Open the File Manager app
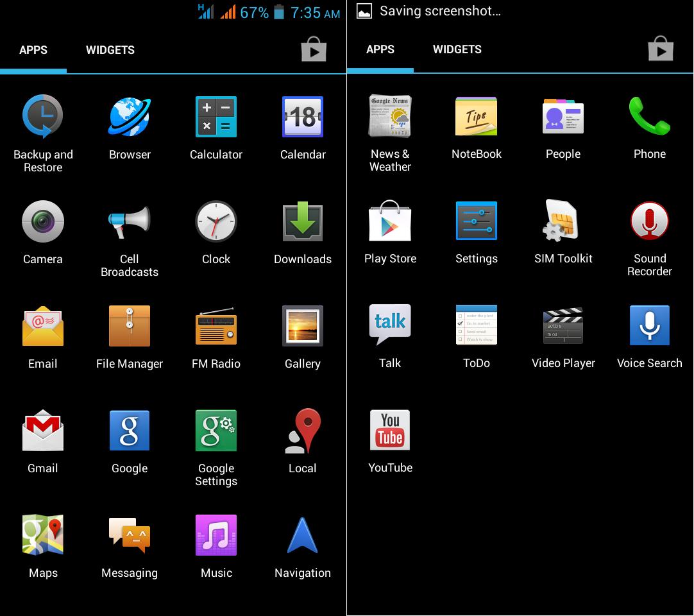The height and width of the screenshot is (616, 694). click(129, 326)
